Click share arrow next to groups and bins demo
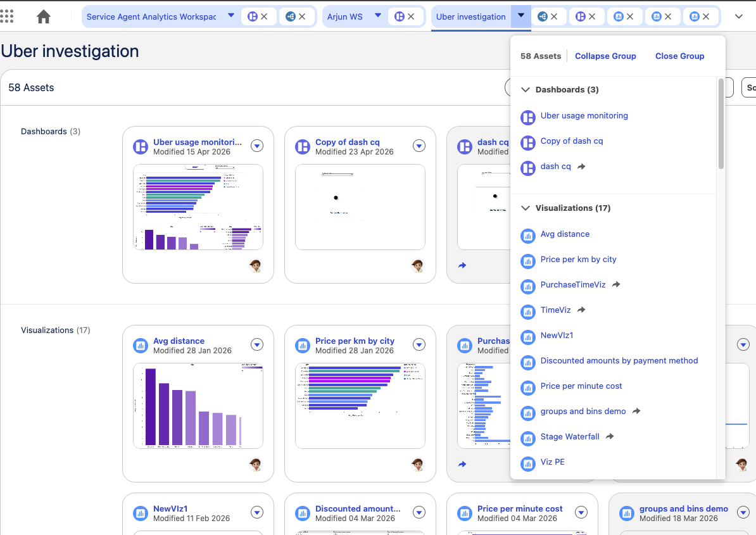Image resolution: width=756 pixels, height=535 pixels. (636, 411)
